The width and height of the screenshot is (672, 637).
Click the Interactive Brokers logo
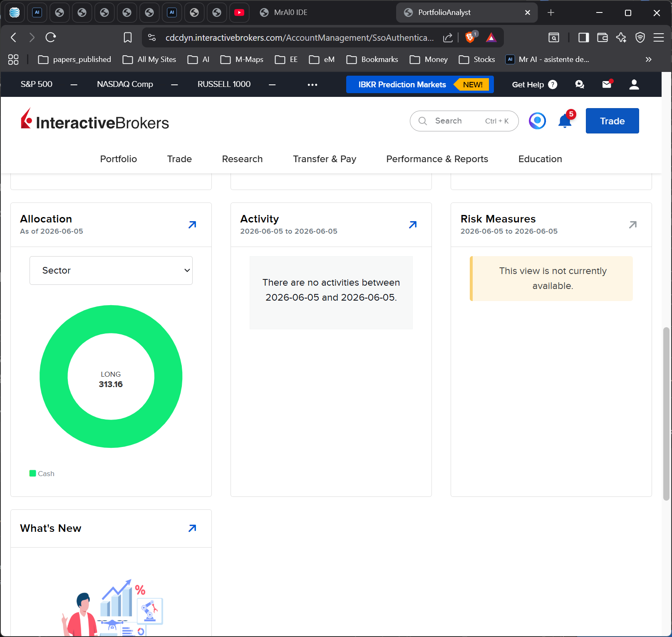pyautogui.click(x=95, y=120)
